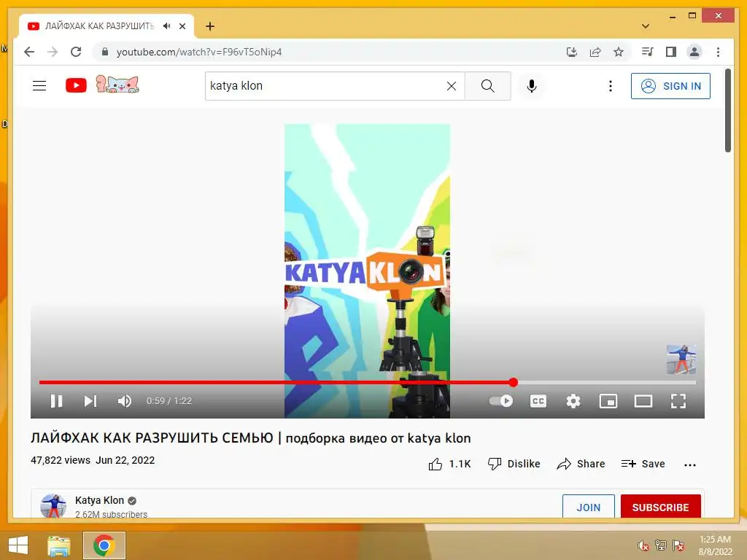
Task: Click the Katya Klon channel avatar
Action: click(x=53, y=506)
